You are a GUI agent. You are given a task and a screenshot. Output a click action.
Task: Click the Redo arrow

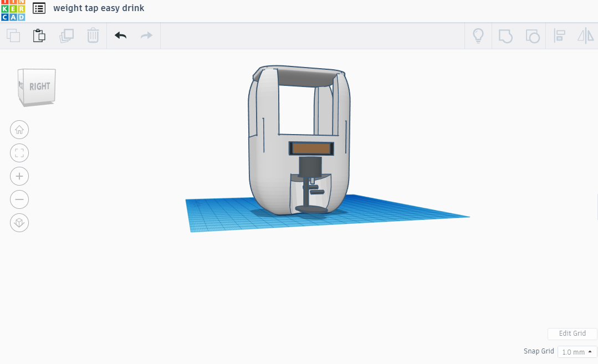146,35
